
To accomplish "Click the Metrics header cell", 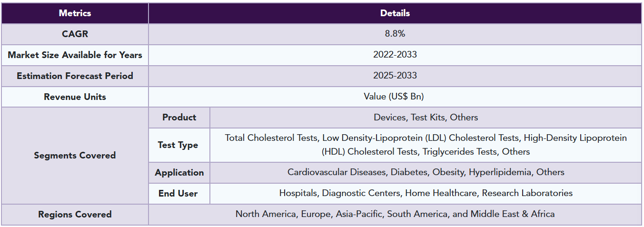I will pyautogui.click(x=75, y=13).
